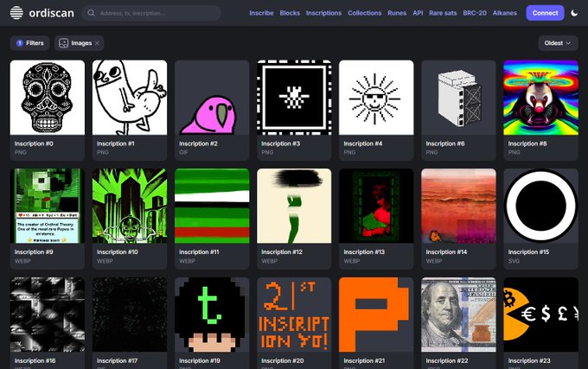Viewport: 588px width, 369px height.
Task: Click the ordiscan brand name text
Action: point(51,13)
